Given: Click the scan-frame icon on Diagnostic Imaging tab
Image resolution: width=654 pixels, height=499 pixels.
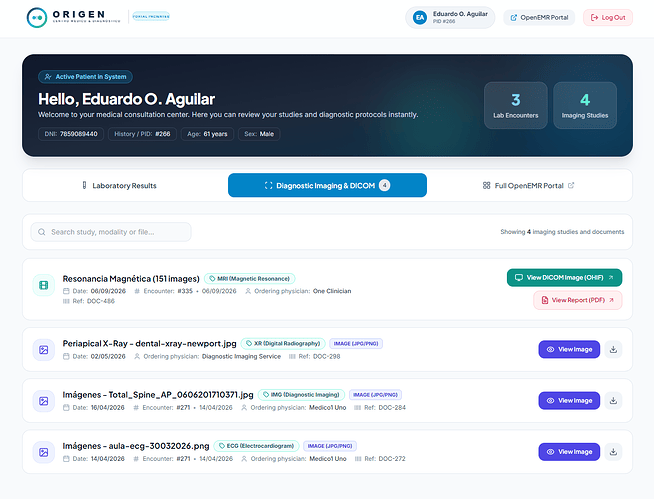Looking at the screenshot, I should pos(269,185).
